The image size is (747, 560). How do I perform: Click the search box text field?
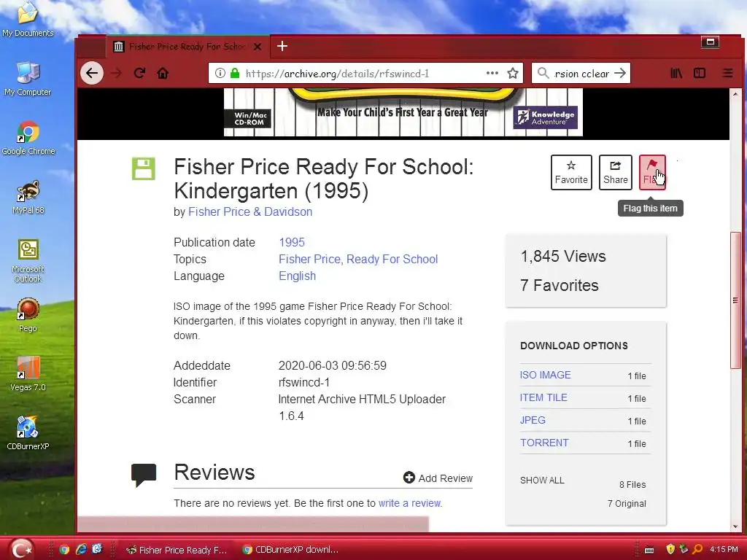[581, 74]
